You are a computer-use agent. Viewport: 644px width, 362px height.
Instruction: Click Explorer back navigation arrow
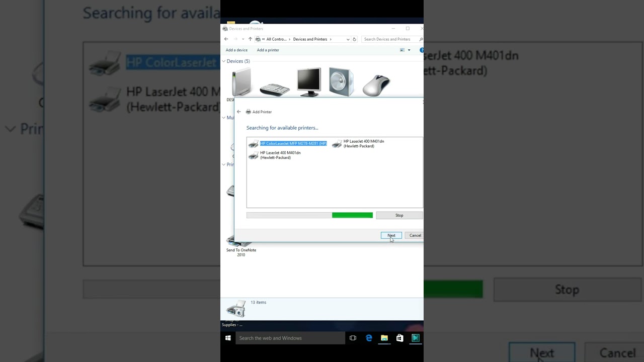tap(226, 39)
